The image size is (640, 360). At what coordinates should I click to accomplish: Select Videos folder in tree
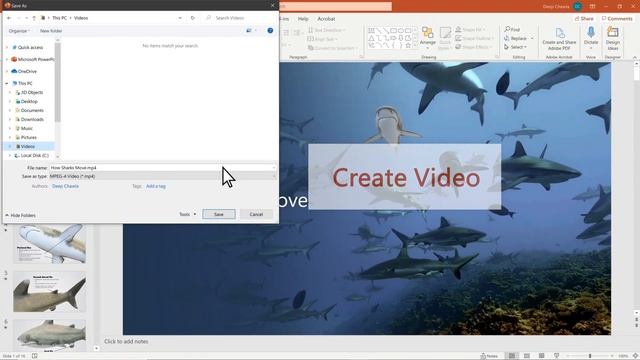pyautogui.click(x=28, y=146)
